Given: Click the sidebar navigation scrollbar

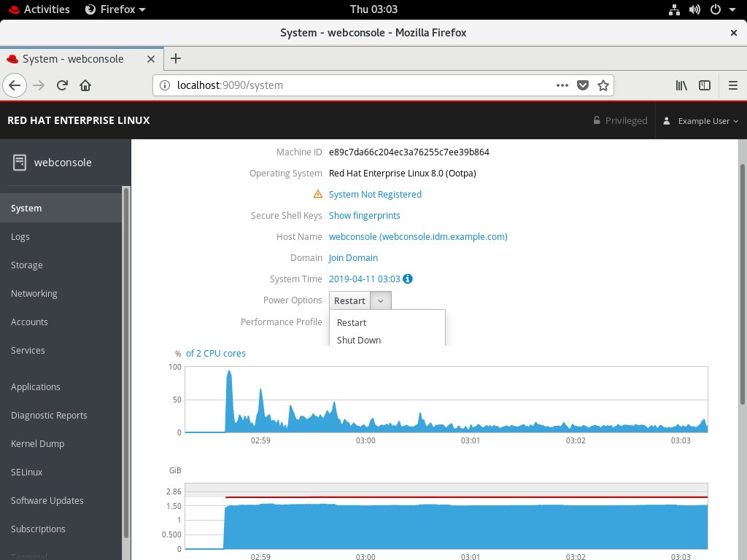Looking at the screenshot, I should click(126, 363).
